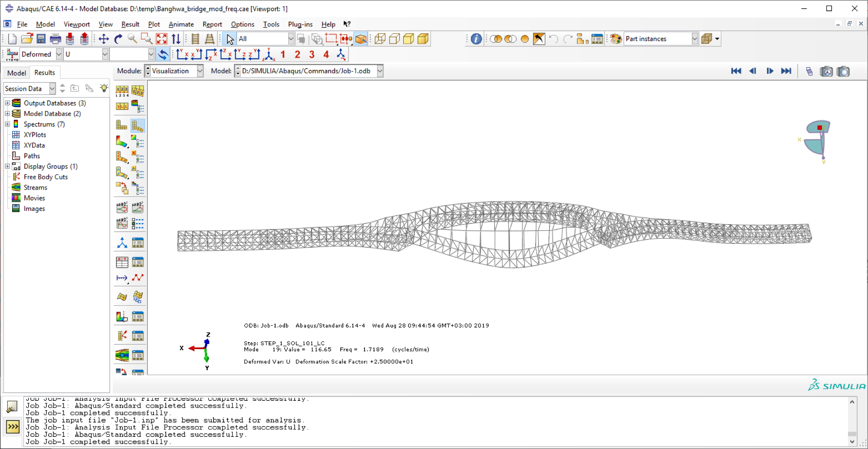Open the Deformed variable type dropdown
The width and height of the screenshot is (868, 449).
59,54
